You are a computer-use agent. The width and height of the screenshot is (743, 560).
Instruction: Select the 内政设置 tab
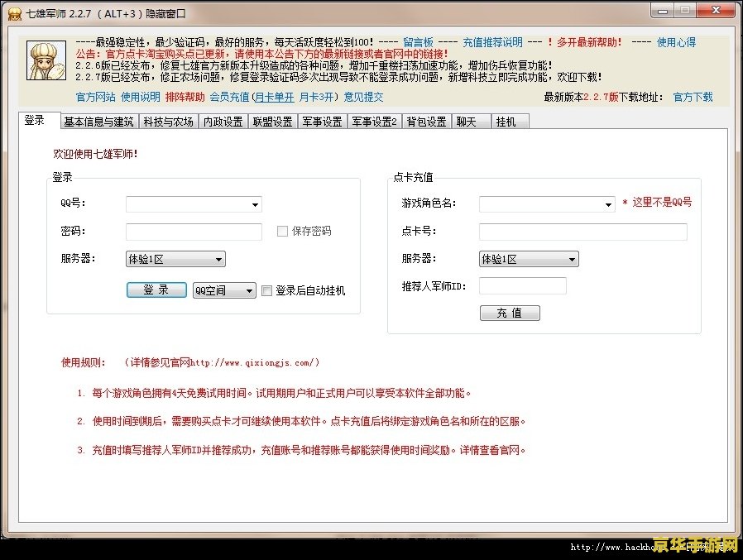click(223, 122)
